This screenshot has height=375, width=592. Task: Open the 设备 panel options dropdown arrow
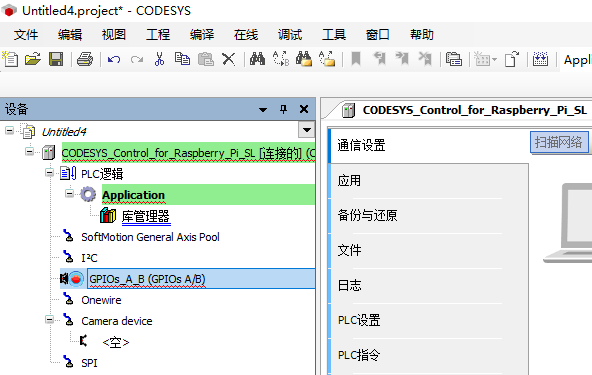pyautogui.click(x=263, y=110)
